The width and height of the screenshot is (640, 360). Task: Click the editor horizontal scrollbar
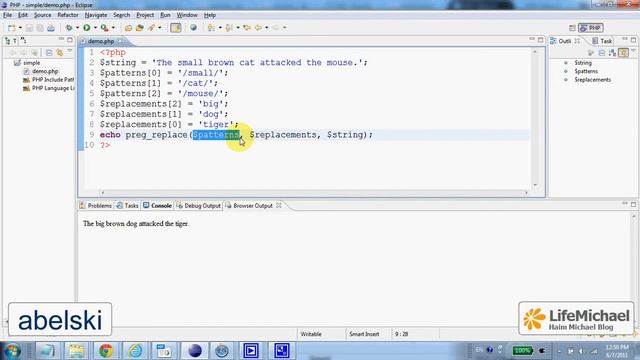coord(314,193)
